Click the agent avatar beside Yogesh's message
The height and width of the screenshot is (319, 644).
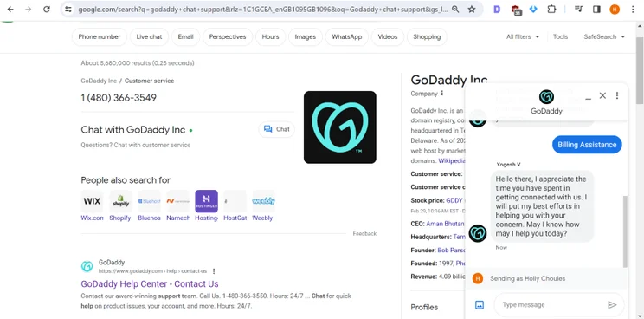[478, 233]
